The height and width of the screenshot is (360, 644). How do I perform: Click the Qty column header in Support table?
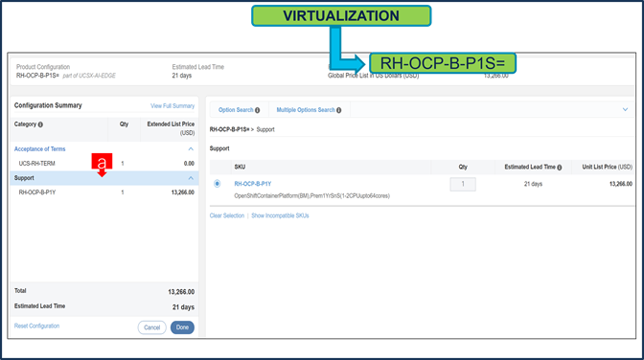[x=463, y=167]
